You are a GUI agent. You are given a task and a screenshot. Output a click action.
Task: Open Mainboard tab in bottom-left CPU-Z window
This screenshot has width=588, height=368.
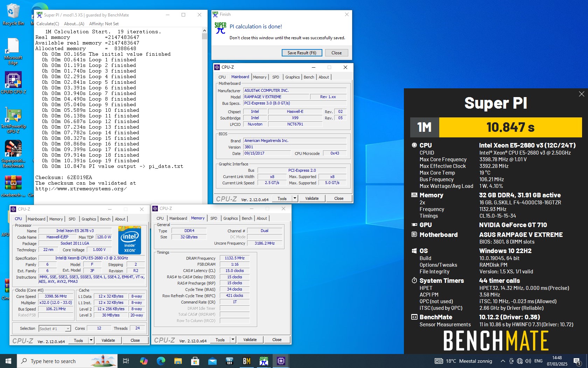tap(36, 219)
